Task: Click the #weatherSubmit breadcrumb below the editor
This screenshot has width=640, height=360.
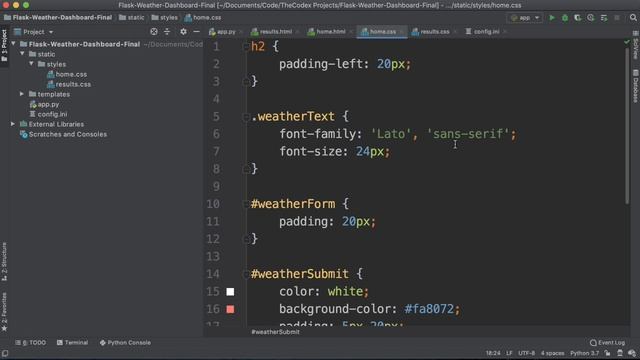Action: (276, 332)
